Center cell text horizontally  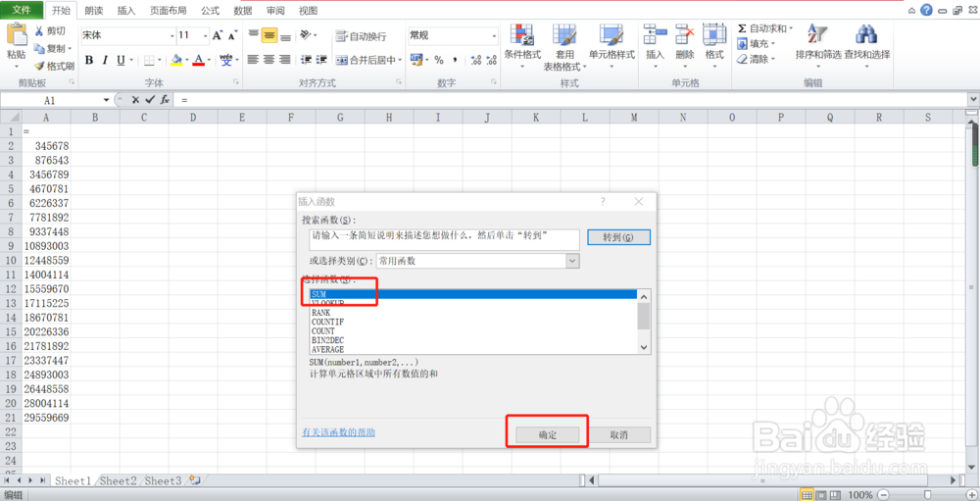click(269, 60)
